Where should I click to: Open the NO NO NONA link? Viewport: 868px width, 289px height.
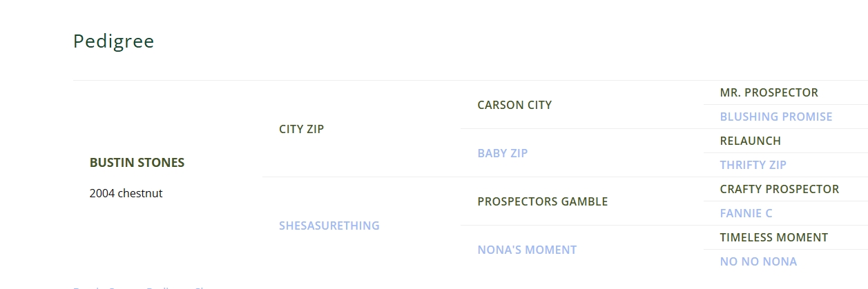pyautogui.click(x=758, y=261)
